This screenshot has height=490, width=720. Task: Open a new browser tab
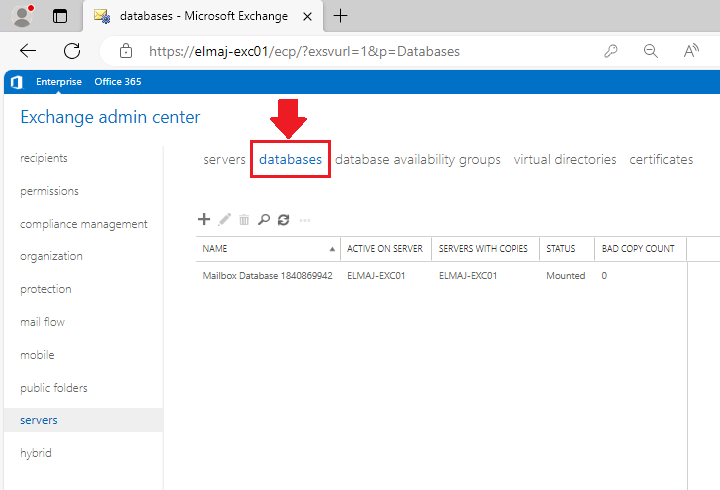pyautogui.click(x=340, y=16)
